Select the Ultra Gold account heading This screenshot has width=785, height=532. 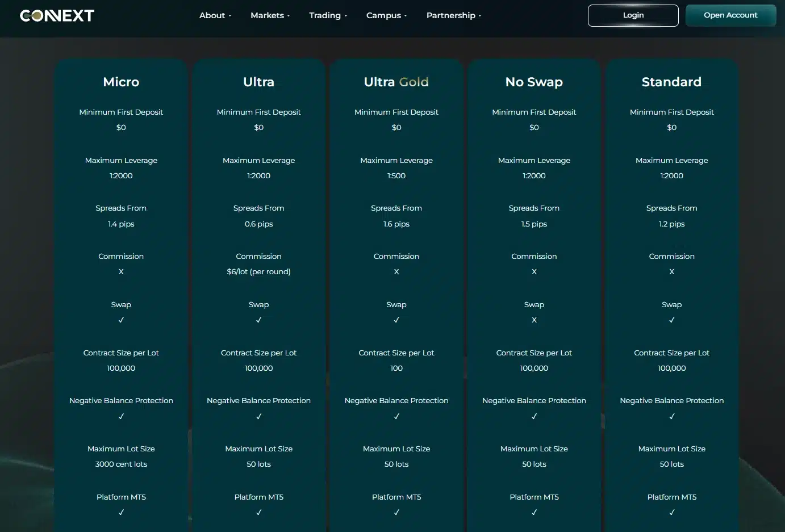pyautogui.click(x=396, y=82)
